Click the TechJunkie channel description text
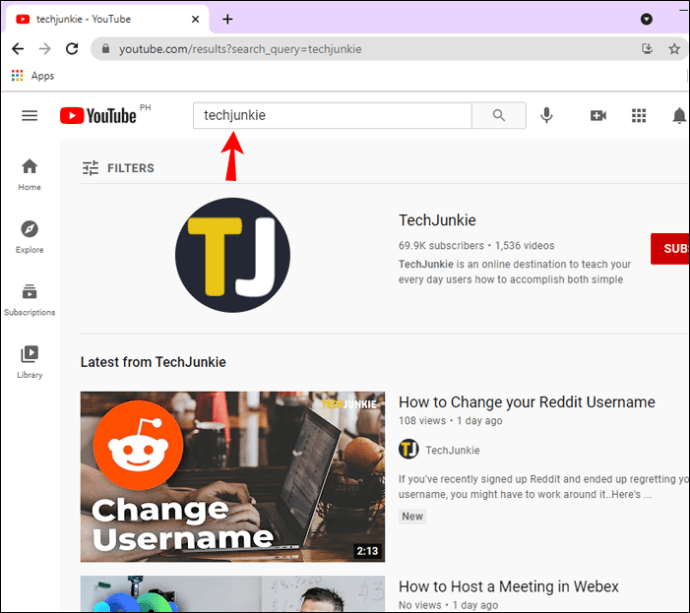This screenshot has height=613, width=690. (514, 272)
